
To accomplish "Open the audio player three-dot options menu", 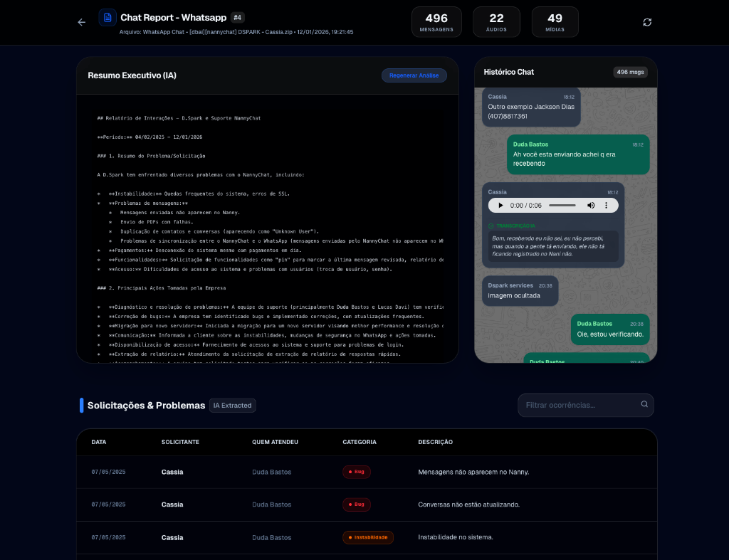I will point(607,205).
